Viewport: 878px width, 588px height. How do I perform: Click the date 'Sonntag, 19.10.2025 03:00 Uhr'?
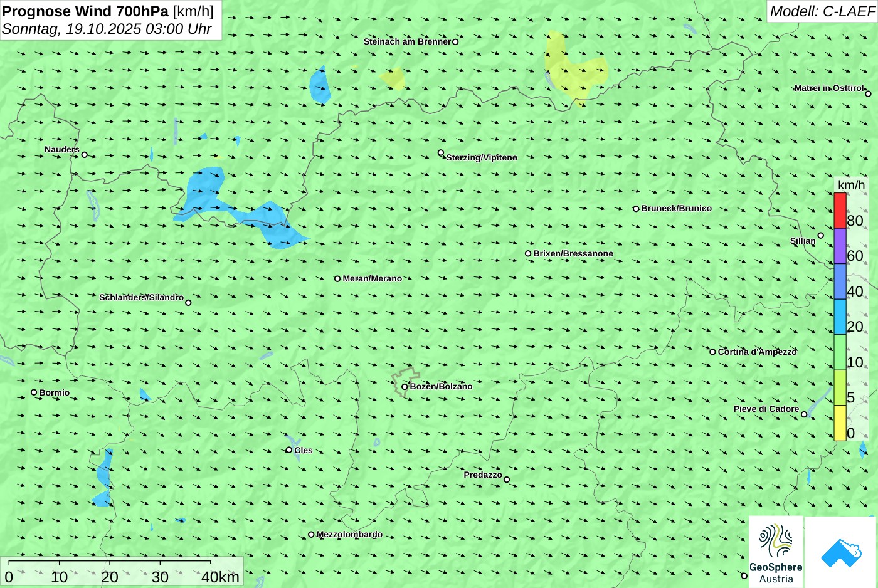[107, 29]
